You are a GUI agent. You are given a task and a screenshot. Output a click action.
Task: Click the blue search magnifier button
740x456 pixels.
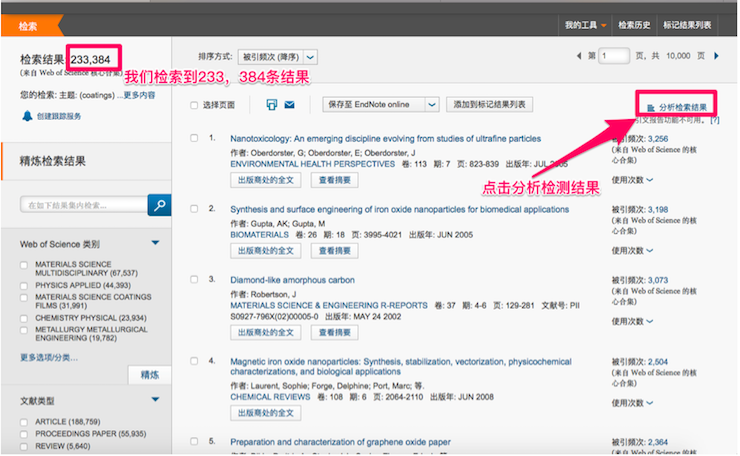[x=159, y=205]
